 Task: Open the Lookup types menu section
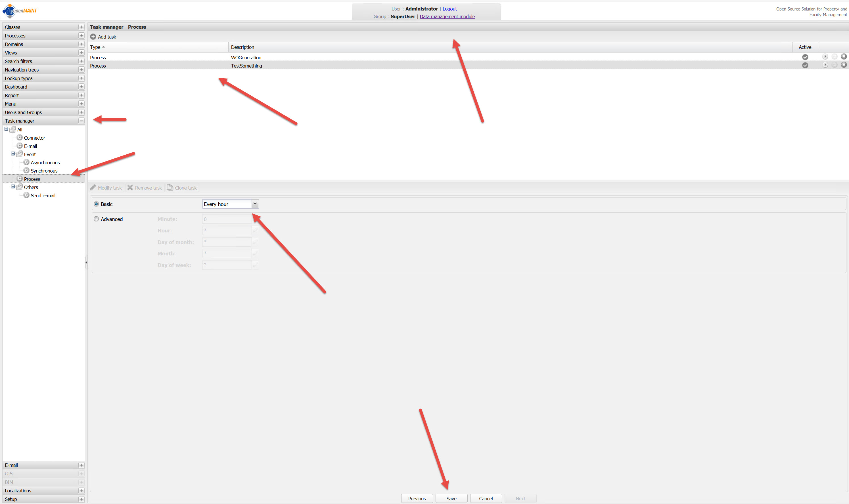pos(19,78)
